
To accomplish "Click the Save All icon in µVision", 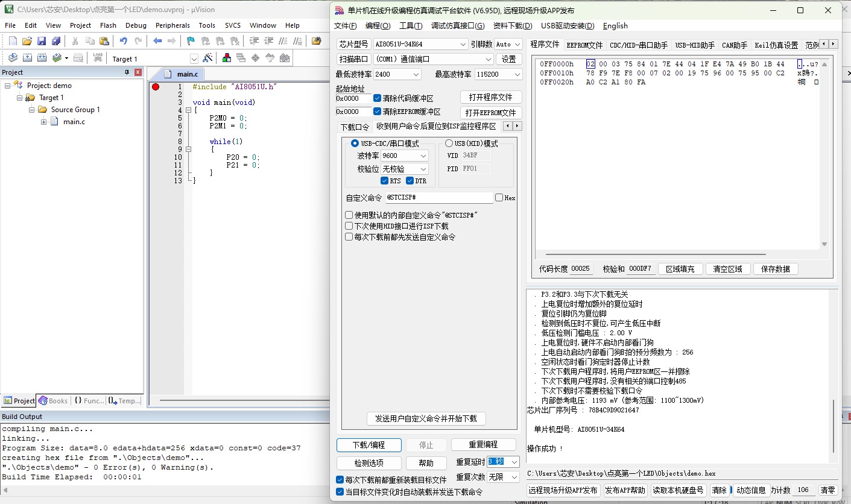I will click(56, 41).
